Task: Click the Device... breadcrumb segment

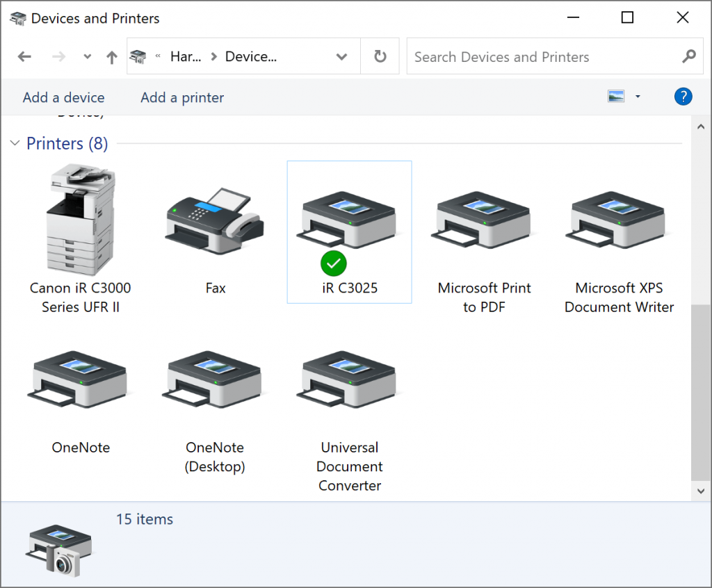Action: 250,57
